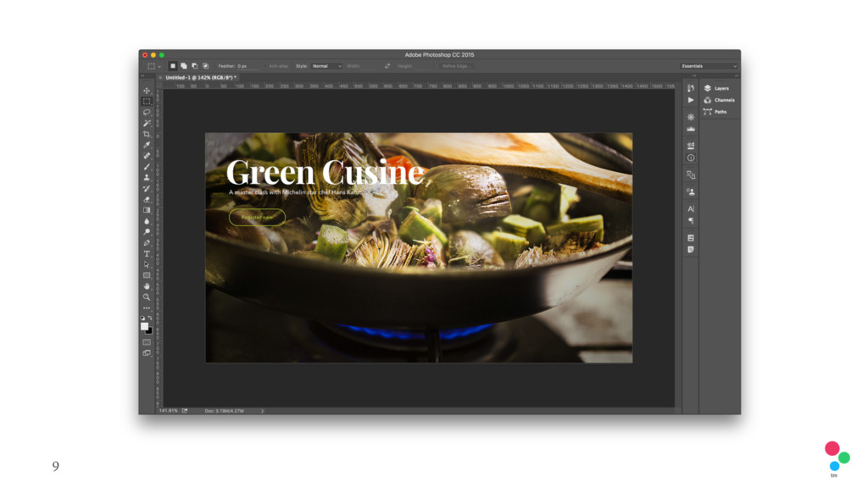Open the Properties panel icon
The image size is (868, 488).
pos(691,146)
